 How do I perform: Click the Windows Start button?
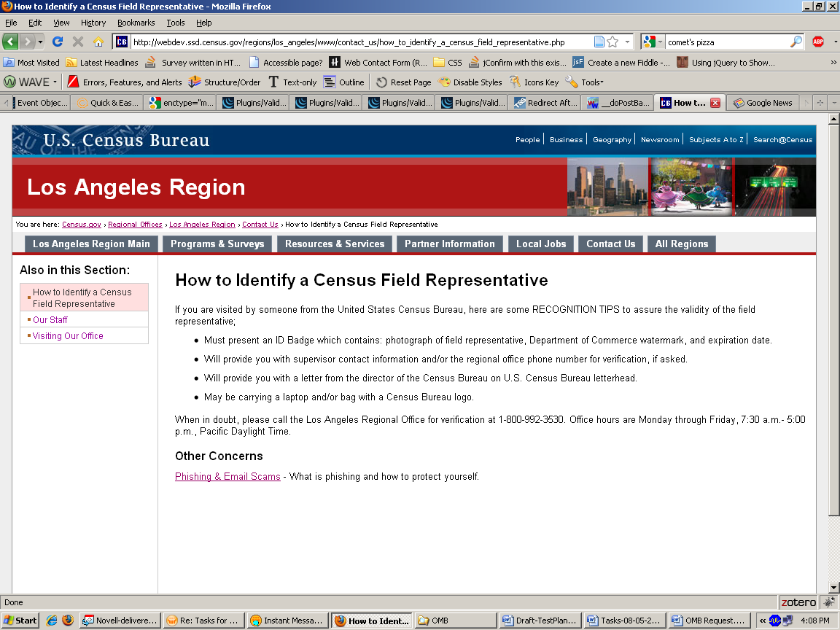pyautogui.click(x=20, y=621)
